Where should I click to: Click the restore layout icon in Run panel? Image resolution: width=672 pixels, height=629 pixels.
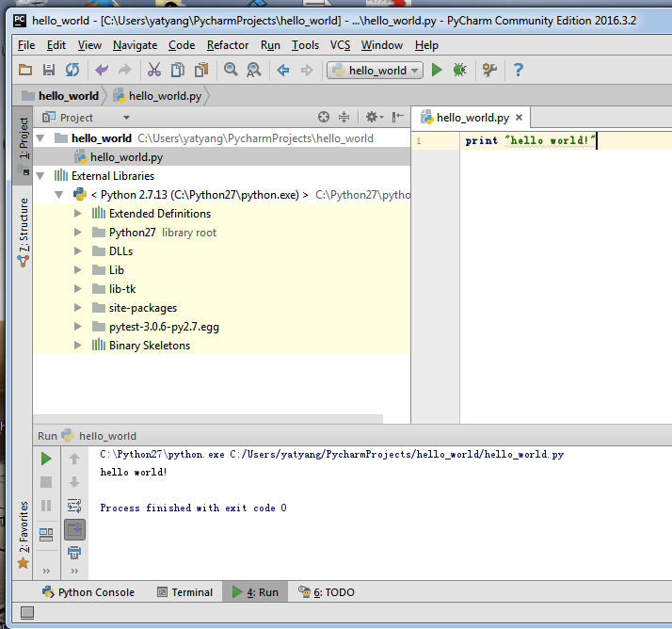46,535
